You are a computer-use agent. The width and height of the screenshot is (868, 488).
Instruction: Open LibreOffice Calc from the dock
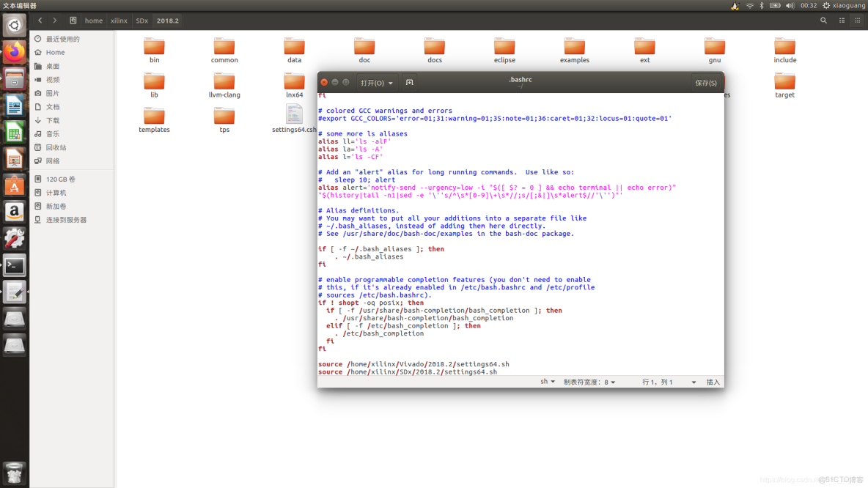coord(14,132)
